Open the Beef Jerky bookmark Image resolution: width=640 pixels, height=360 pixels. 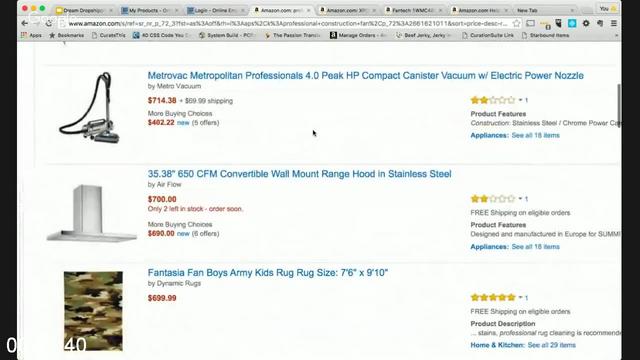coord(424,36)
